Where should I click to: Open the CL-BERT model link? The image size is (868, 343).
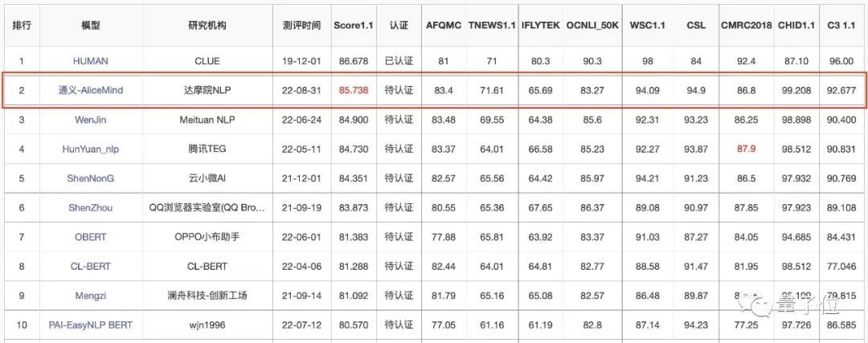pyautogui.click(x=90, y=266)
